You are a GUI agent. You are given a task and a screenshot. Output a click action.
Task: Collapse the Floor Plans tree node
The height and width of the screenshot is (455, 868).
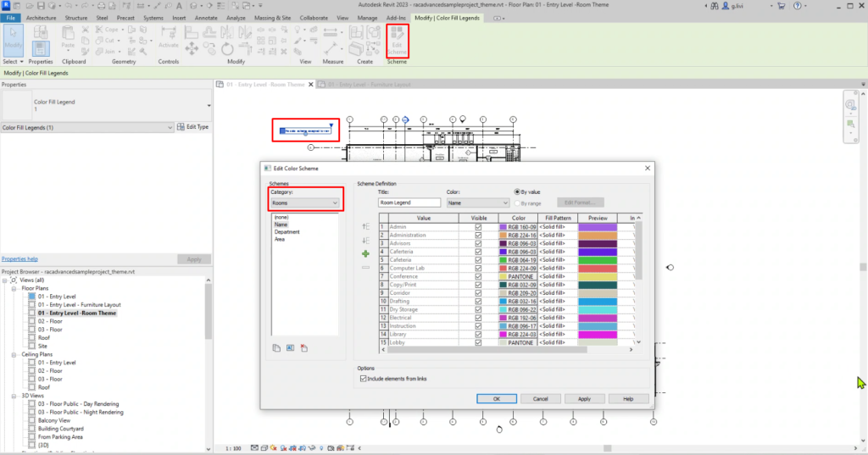tap(14, 288)
